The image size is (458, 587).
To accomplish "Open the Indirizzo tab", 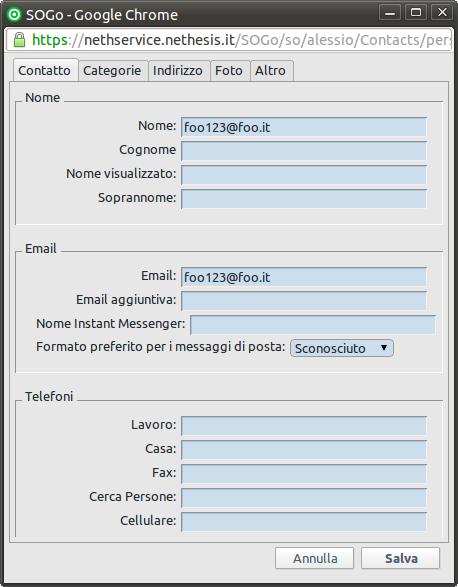I will 178,70.
